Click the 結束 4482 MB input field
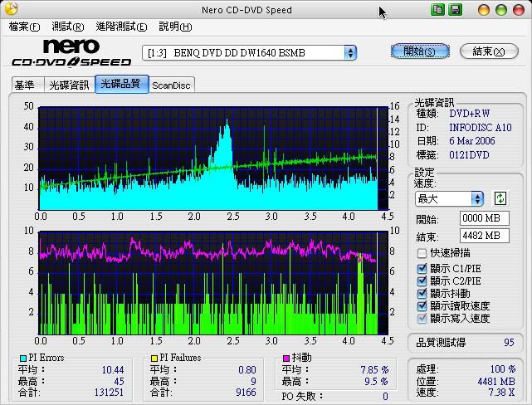532x405 pixels. pos(485,236)
